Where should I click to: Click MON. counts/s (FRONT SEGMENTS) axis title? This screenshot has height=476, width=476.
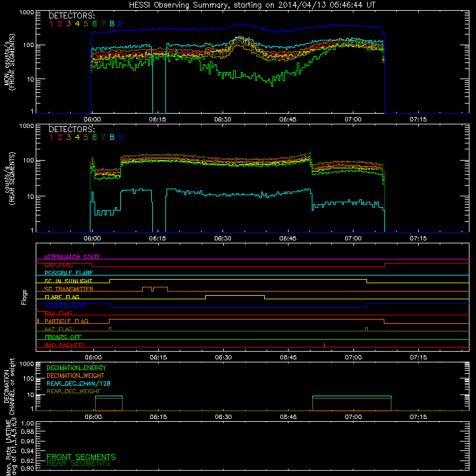tap(9, 62)
